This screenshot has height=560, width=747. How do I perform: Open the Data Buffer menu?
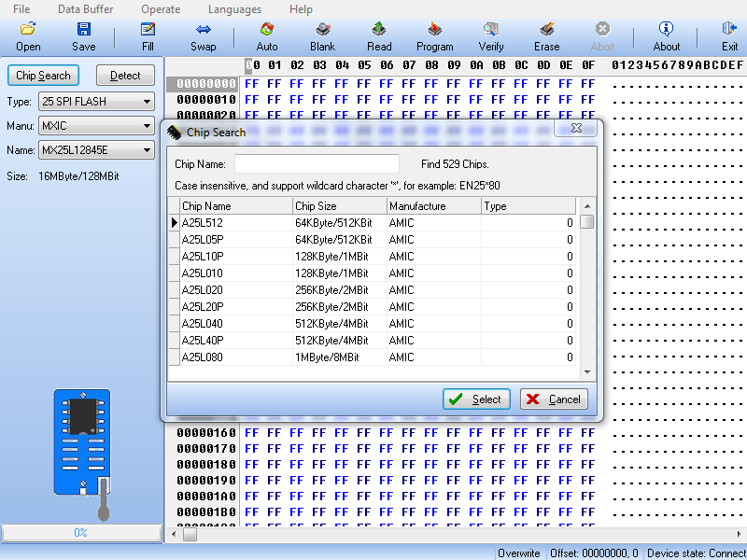click(x=85, y=9)
